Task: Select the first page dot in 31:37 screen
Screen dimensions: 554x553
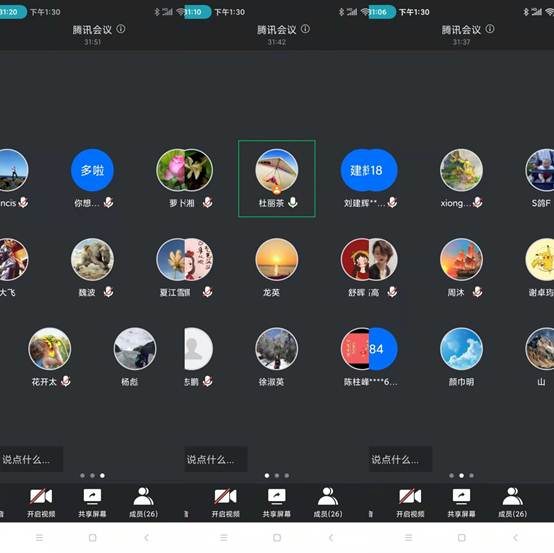Action: (x=452, y=476)
